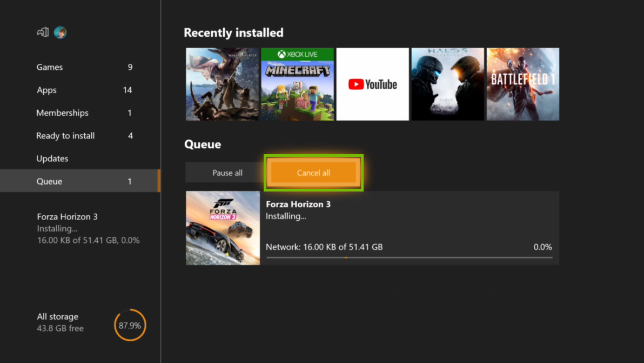Viewport: 644px width, 363px height.
Task: Select the Battlefield 1 tile
Action: coord(522,84)
